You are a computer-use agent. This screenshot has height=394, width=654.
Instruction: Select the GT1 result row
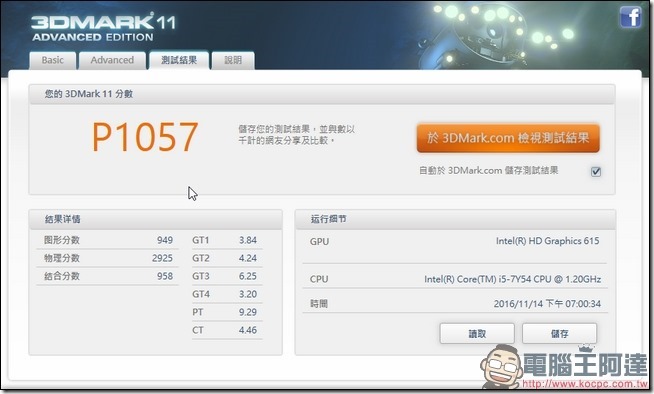(227, 240)
